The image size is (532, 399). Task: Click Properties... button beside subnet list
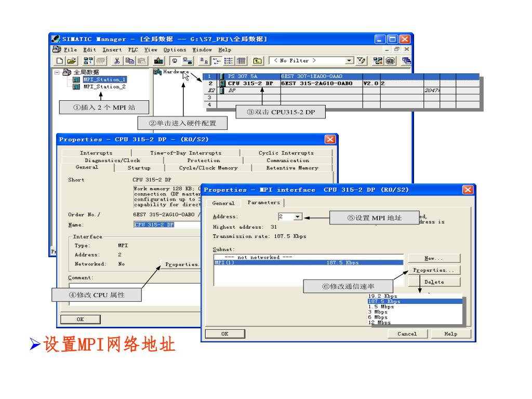click(434, 270)
